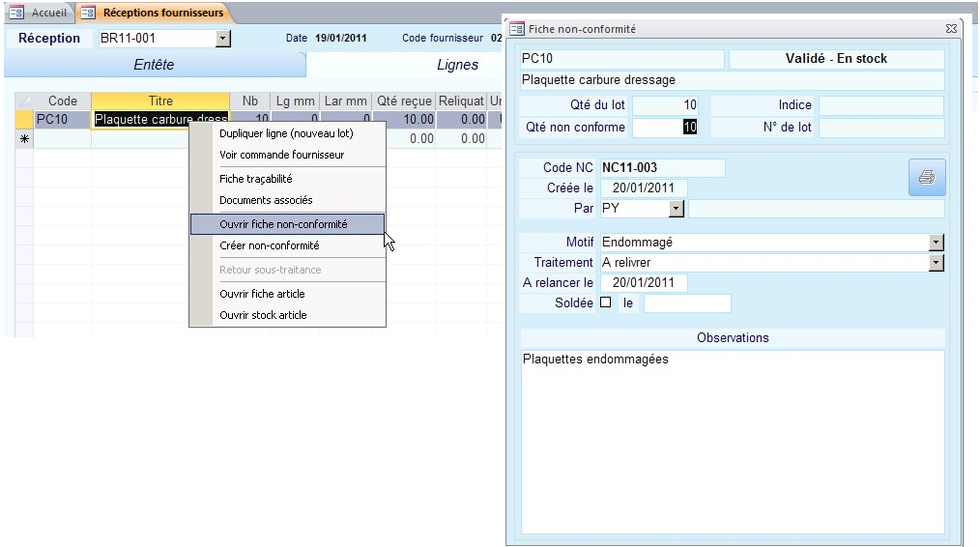The image size is (980, 547).
Task: Expand the Réception BR11-001 dropdown
Action: pos(224,38)
